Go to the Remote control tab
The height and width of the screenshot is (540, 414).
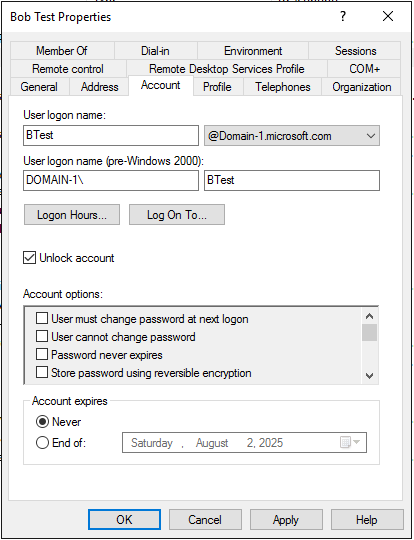pos(68,69)
